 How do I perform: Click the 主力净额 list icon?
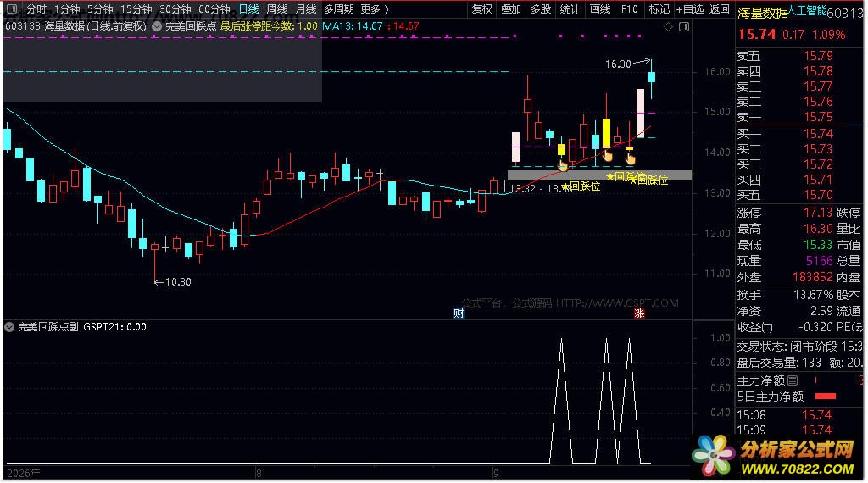tap(793, 380)
